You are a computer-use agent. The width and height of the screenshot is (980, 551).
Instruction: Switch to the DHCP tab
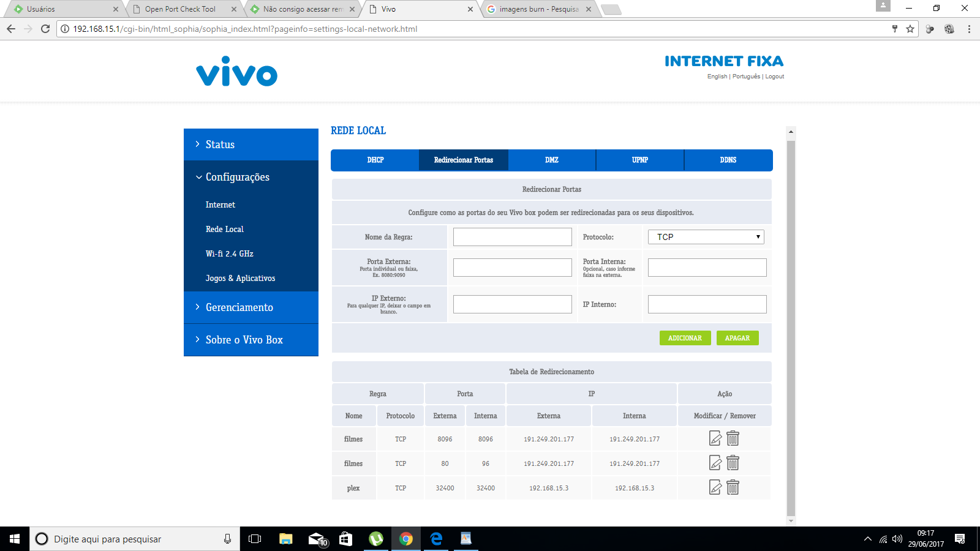tap(375, 160)
